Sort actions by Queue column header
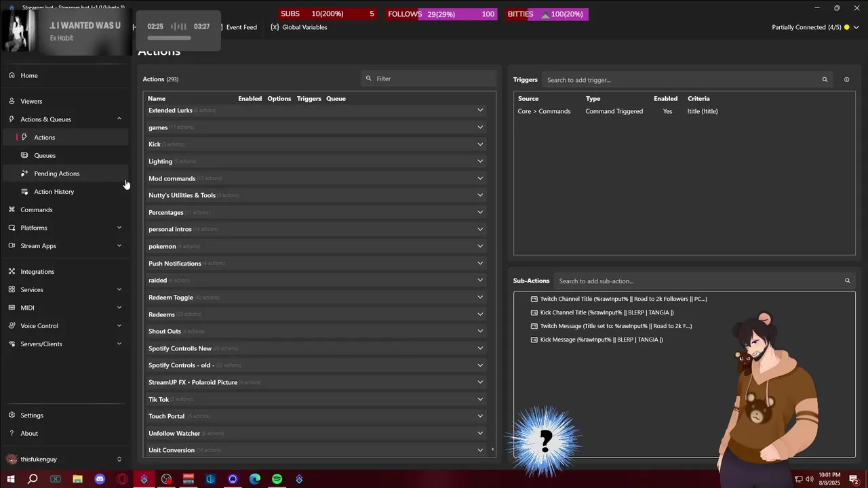The height and width of the screenshot is (488, 868). (x=336, y=99)
